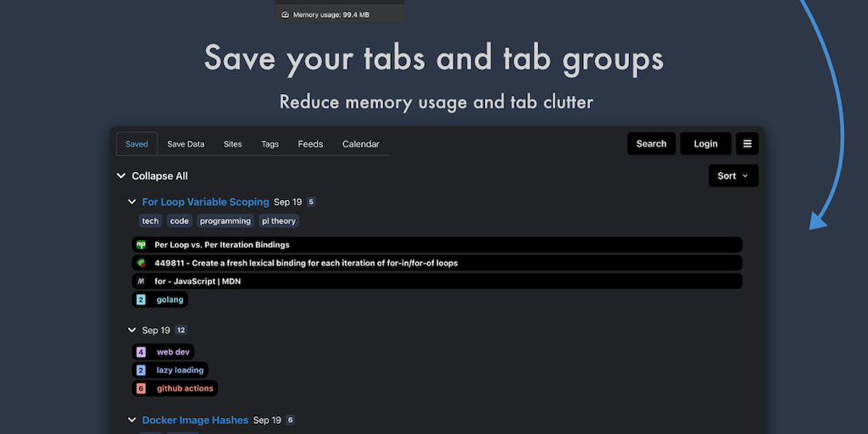Click the golang group count badge

(x=141, y=299)
